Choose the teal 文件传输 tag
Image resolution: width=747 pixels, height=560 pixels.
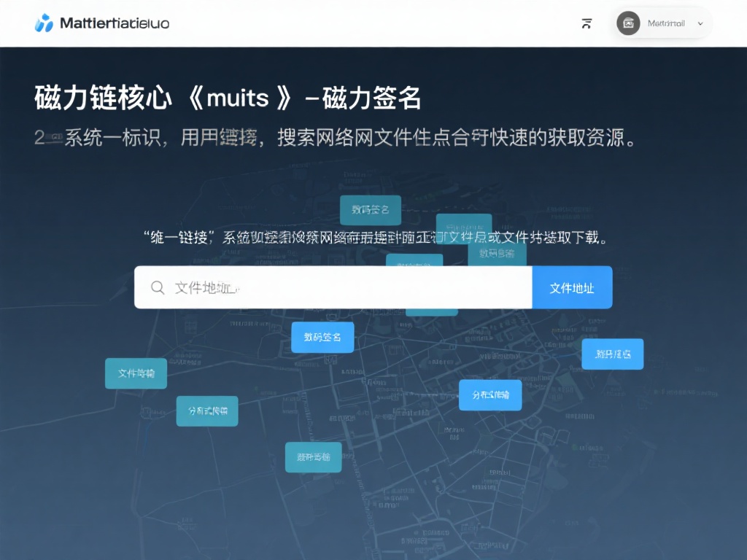click(x=136, y=373)
